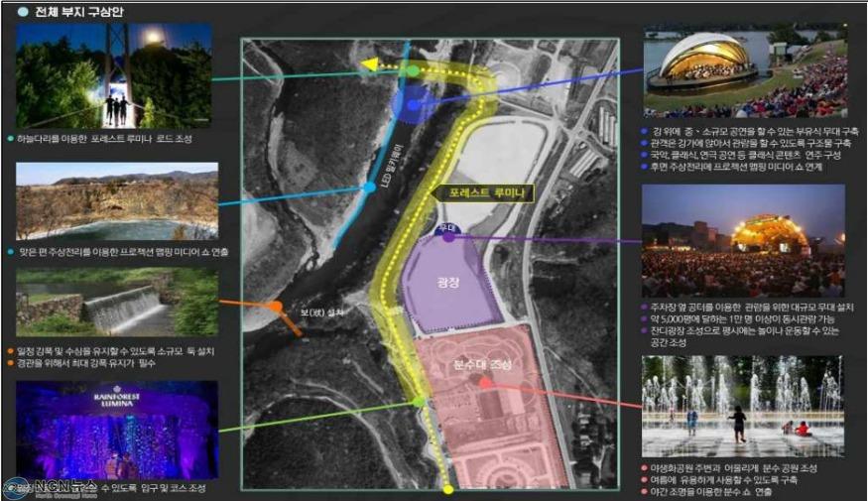
Task: Click the green marker at route's lower section
Action: pos(419,402)
